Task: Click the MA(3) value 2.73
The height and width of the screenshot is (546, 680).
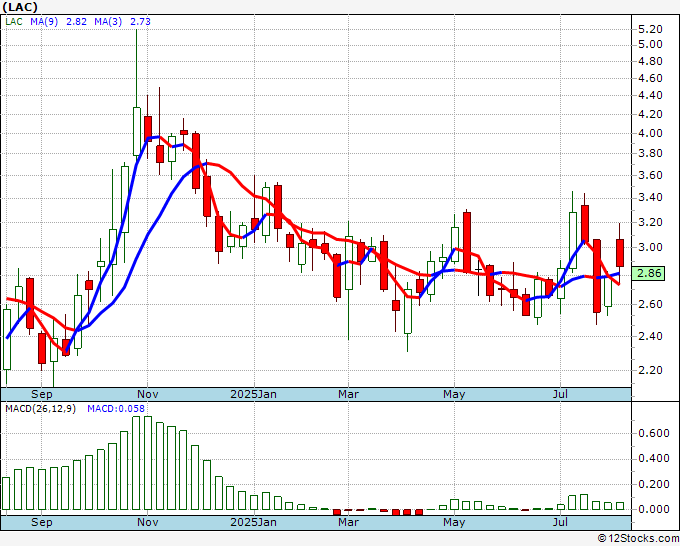Action: tap(141, 21)
